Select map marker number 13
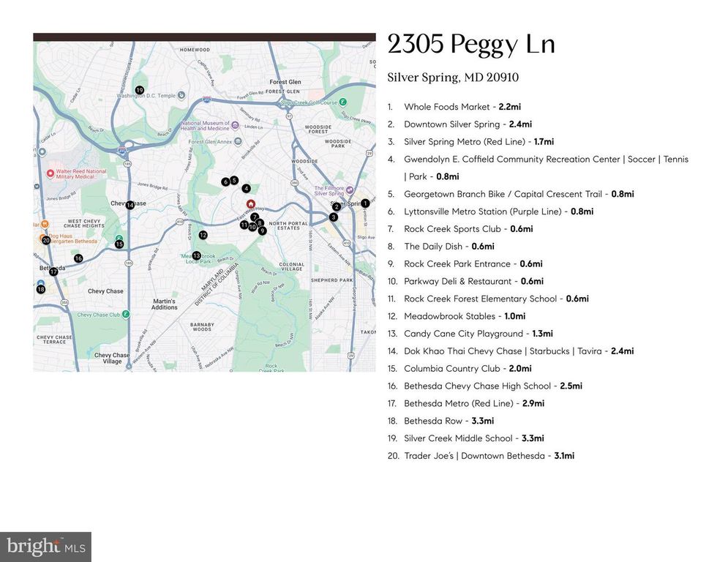Viewport: 728px width, 562px height. tap(196, 255)
